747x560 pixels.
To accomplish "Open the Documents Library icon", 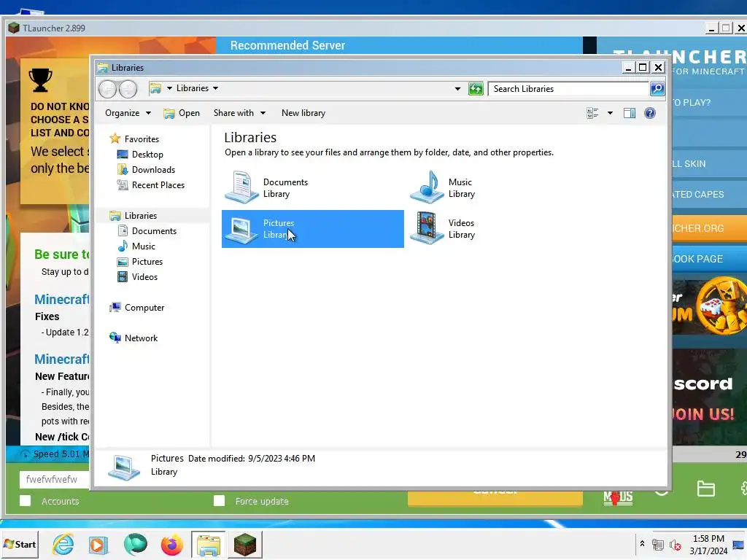I will [x=241, y=187].
